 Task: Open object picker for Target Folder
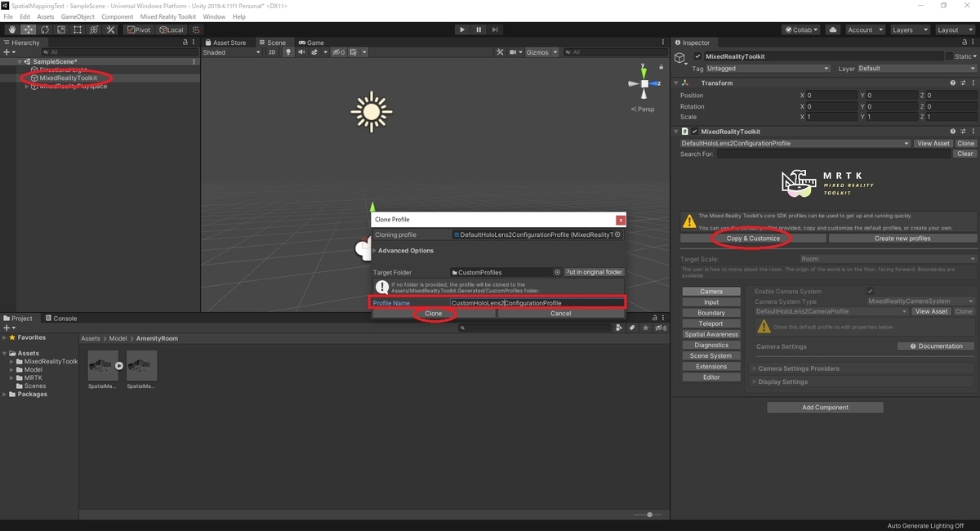[557, 272]
